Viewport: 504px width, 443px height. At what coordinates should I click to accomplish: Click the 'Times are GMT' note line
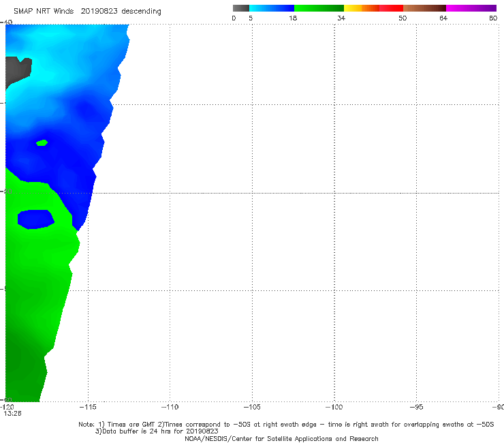pos(286,425)
